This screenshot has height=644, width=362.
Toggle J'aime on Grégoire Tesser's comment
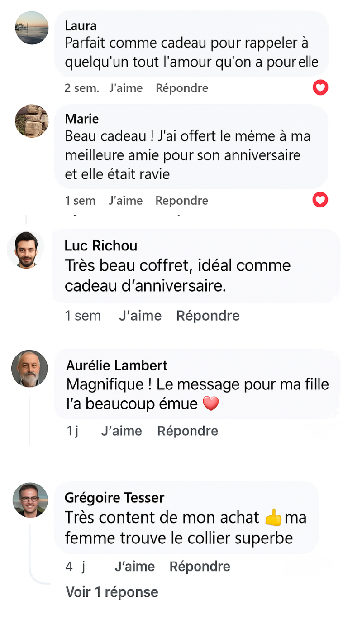[x=135, y=566]
